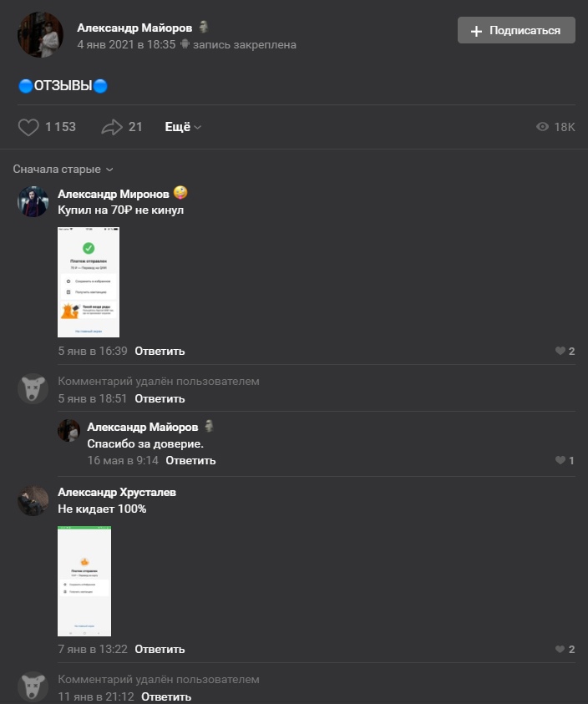
Task: Open the post date 4 янв 2021 link
Action: coord(126,44)
